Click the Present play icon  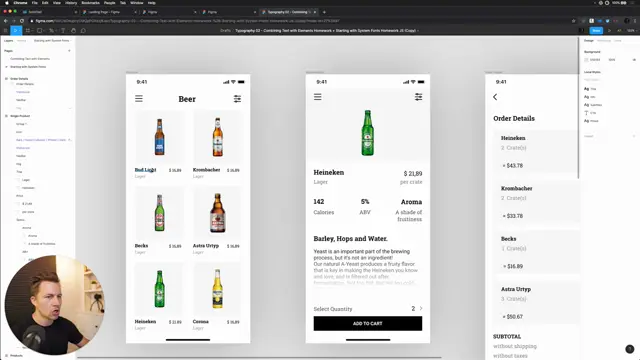pyautogui.click(x=609, y=31)
